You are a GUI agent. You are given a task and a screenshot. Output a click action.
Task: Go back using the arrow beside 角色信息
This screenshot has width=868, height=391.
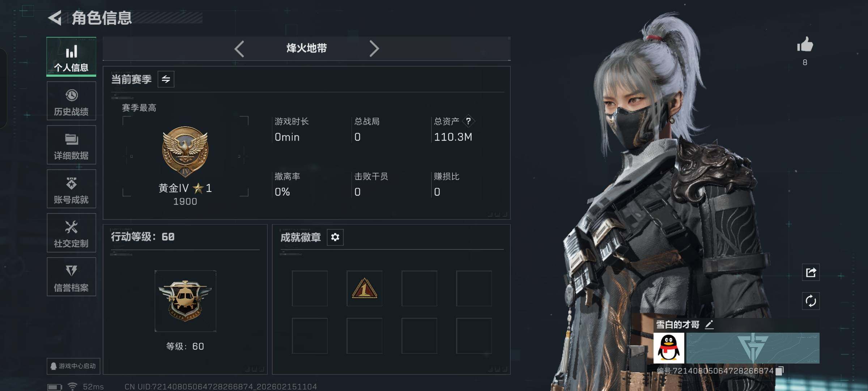click(55, 18)
